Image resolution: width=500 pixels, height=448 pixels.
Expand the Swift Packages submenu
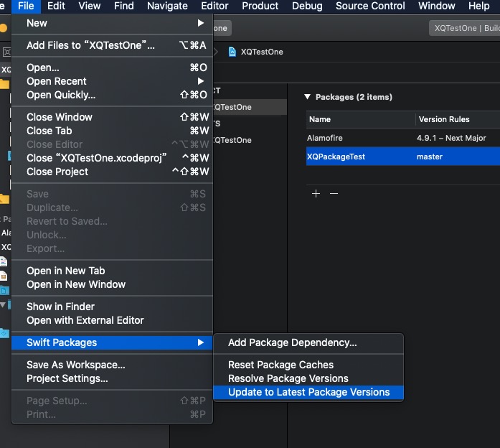pyautogui.click(x=112, y=342)
